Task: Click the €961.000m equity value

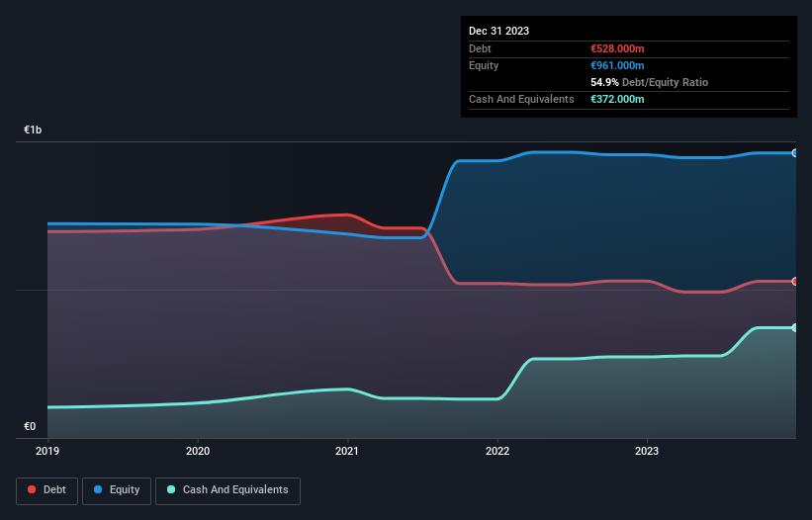Action: (617, 65)
